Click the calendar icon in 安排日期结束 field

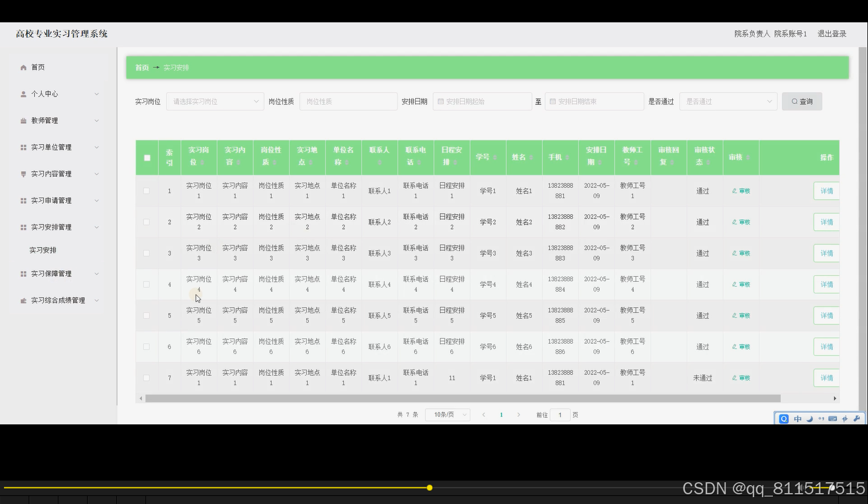(553, 101)
